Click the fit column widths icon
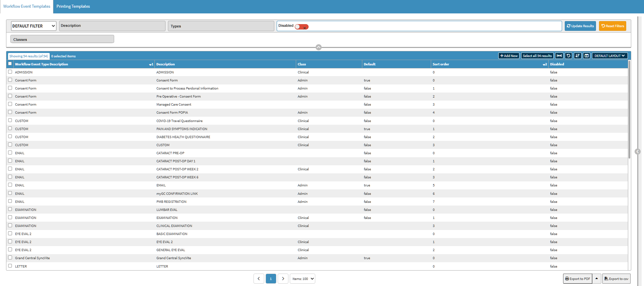Screen dimensions: 644x286 [x=559, y=56]
